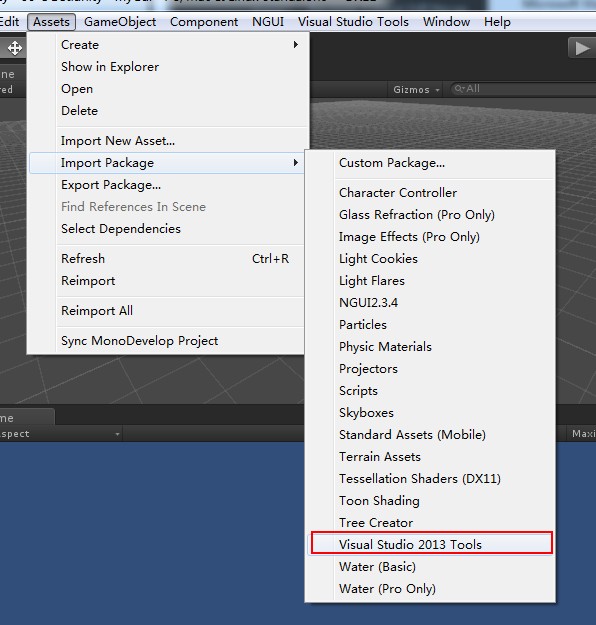Import Image Effects (Pro Only)
Image resolution: width=596 pixels, height=625 pixels.
click(x=431, y=237)
